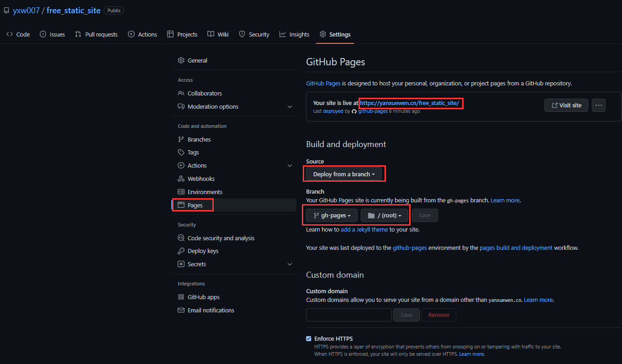Click the asterisk icon beside Secrets
Image resolution: width=622 pixels, height=364 pixels.
point(181,264)
